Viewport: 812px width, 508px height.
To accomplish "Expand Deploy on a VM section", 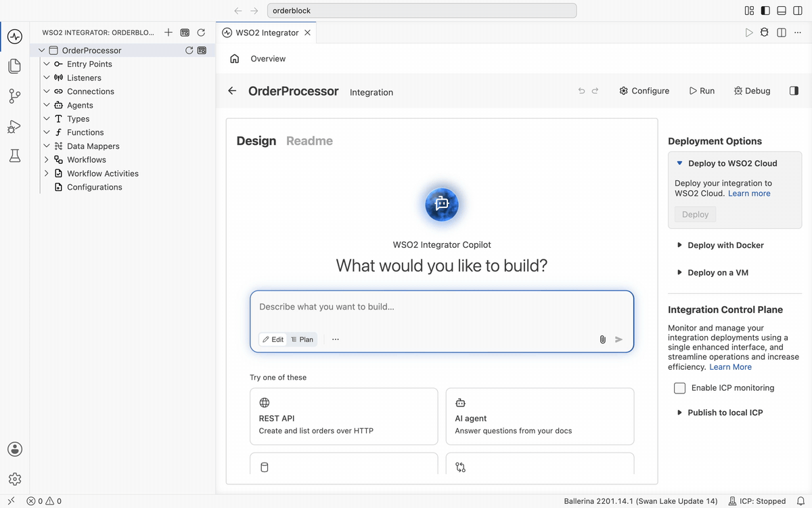I will click(x=679, y=272).
